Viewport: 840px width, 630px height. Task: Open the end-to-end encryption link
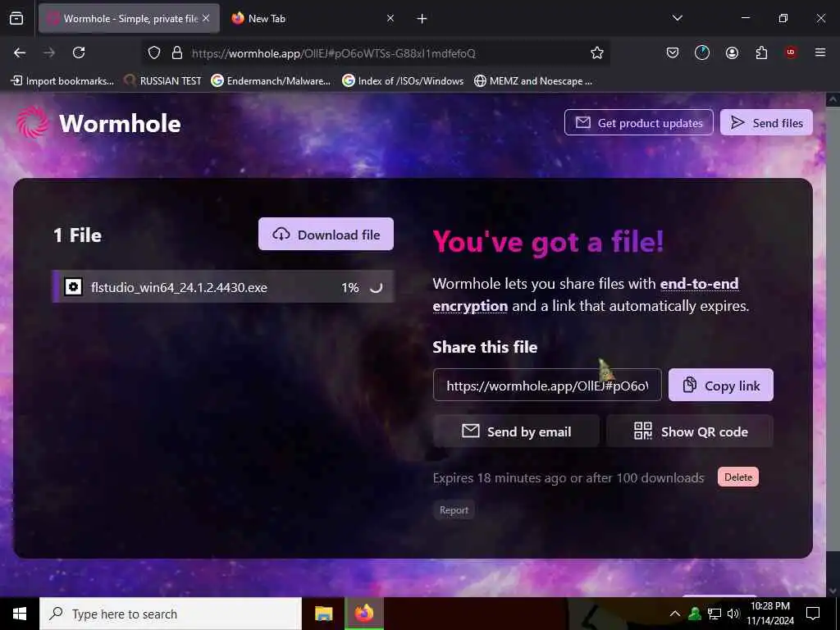click(x=586, y=294)
